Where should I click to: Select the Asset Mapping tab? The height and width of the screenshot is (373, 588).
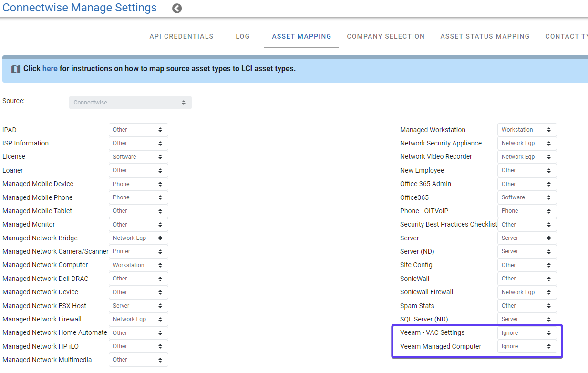coord(301,36)
